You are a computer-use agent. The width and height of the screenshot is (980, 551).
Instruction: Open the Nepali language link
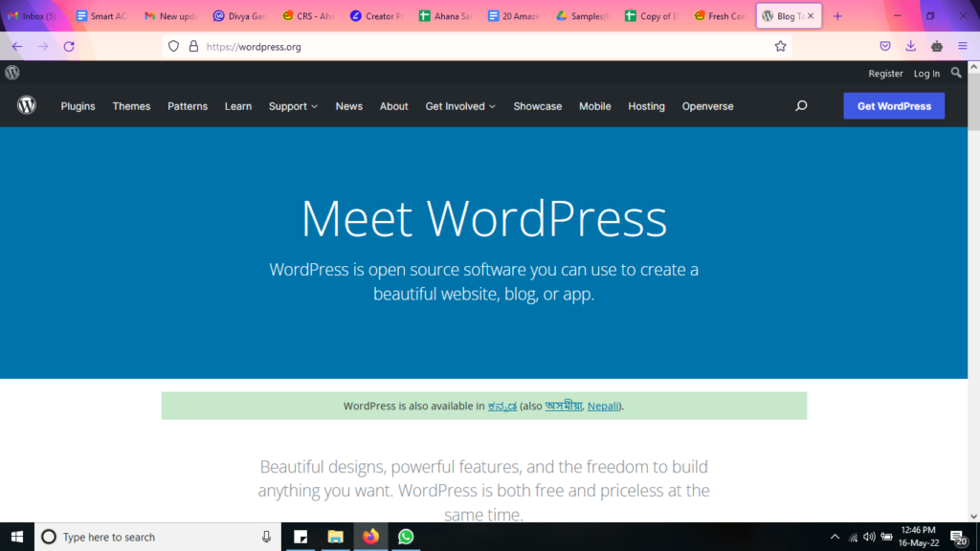[x=603, y=406]
